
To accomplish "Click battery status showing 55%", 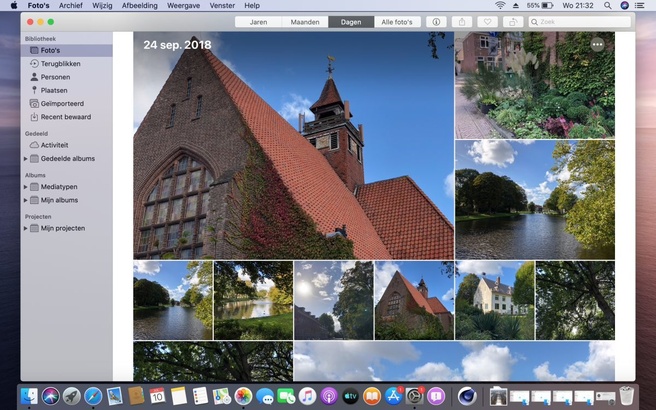I will [x=540, y=5].
